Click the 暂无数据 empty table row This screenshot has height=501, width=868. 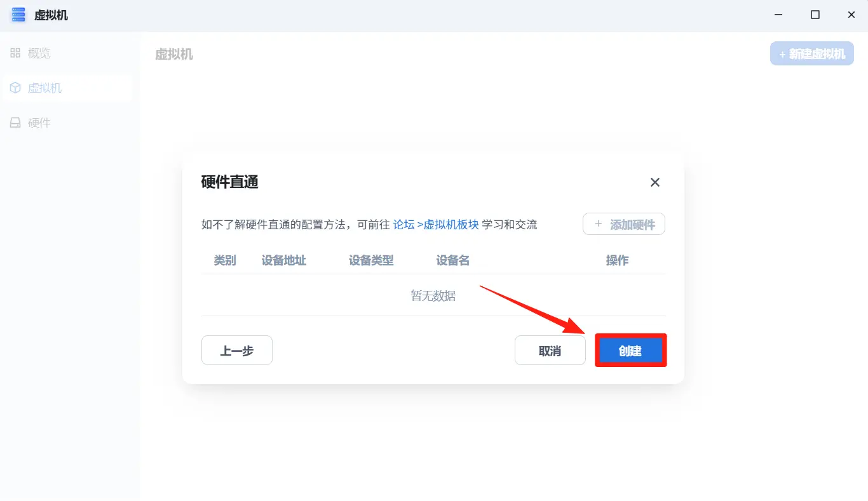433,295
